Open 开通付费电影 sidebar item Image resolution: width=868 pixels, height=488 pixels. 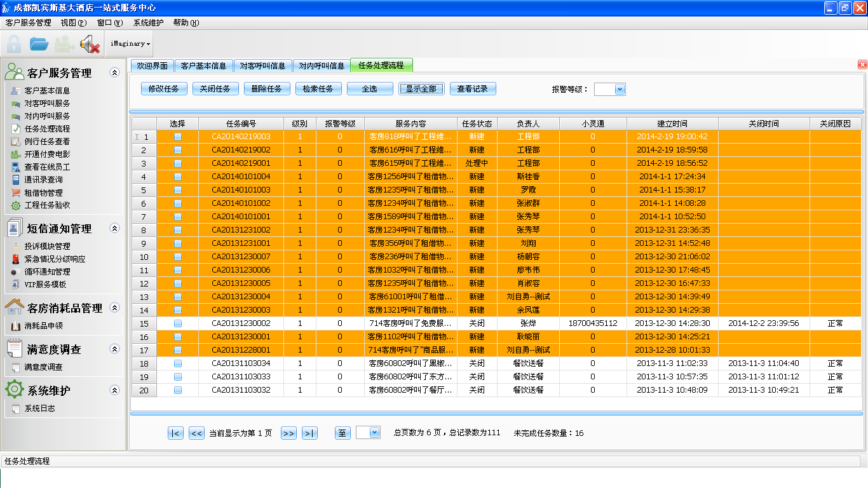pyautogui.click(x=47, y=154)
